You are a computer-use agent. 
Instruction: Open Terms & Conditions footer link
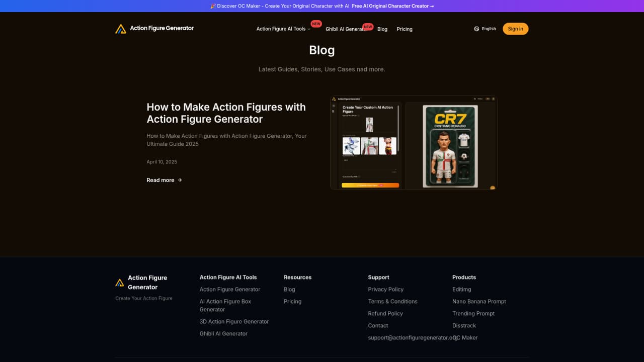tap(393, 302)
